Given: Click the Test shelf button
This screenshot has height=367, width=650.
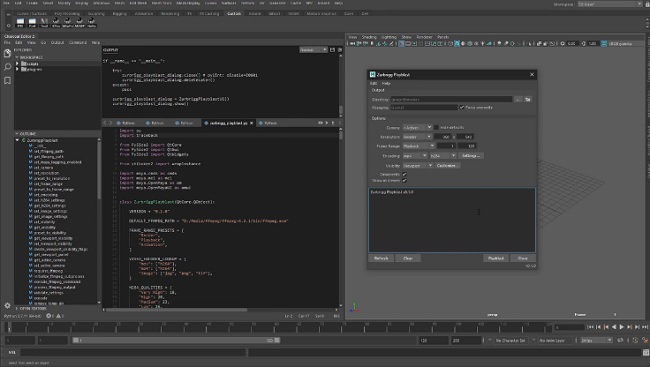Looking at the screenshot, I should pyautogui.click(x=44, y=22).
